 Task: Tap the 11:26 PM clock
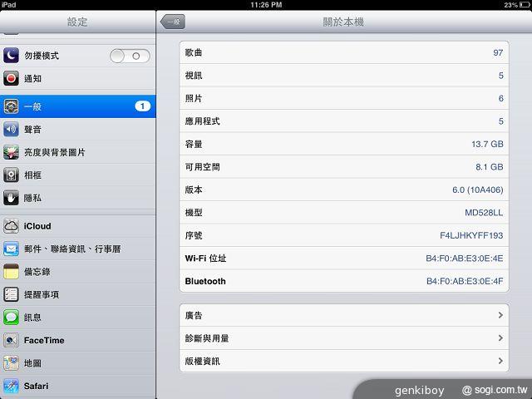266,5
